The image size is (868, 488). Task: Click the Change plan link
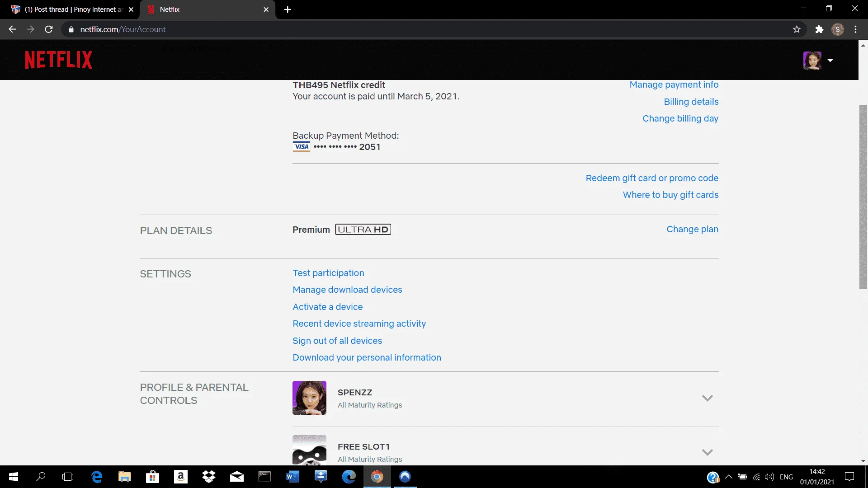pos(692,229)
